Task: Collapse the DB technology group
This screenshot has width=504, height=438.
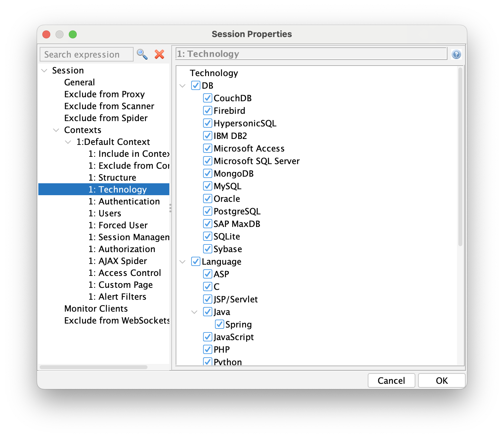Action: coord(183,86)
